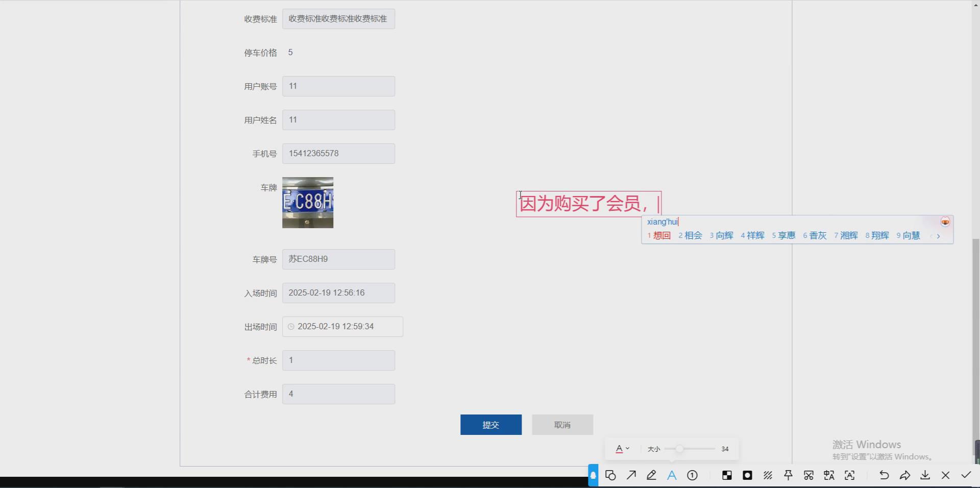The height and width of the screenshot is (488, 980).
Task: Open the 出场时间 time picker via clock icon
Action: click(291, 327)
